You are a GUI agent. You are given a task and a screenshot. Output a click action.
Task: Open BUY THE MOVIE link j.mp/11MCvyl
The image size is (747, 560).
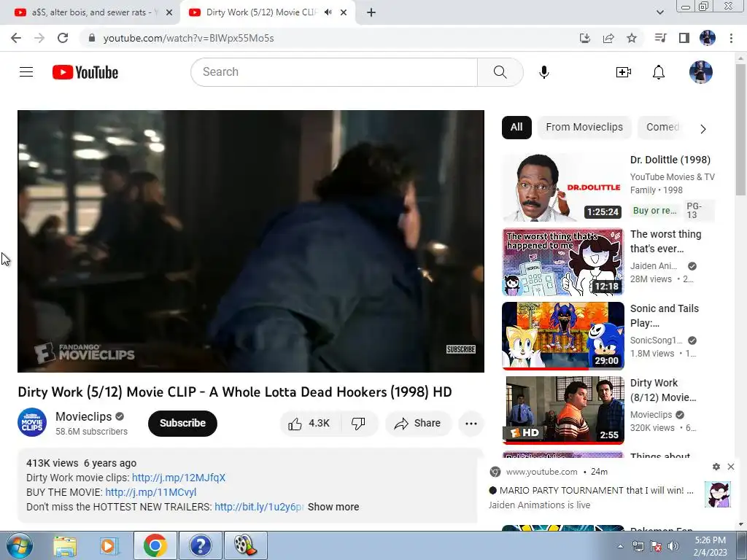pyautogui.click(x=150, y=492)
